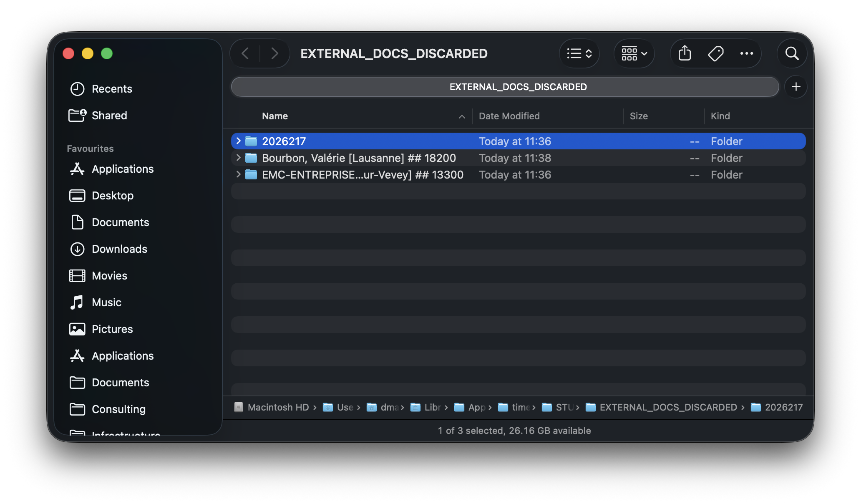Select Movies in the sidebar
Screen dimensions: 861x504
pos(109,276)
